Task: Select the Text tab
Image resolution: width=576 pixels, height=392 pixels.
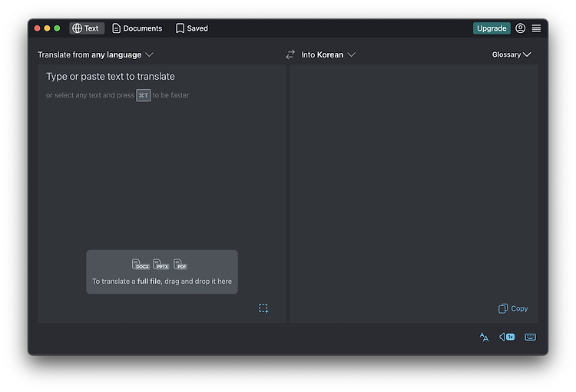Action: tap(87, 28)
